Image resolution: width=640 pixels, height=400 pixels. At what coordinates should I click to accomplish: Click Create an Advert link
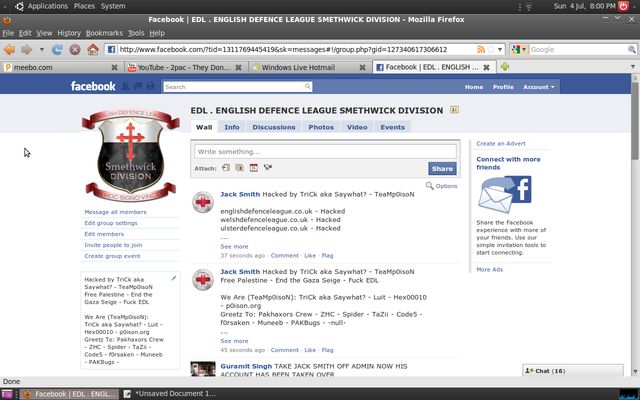point(501,144)
